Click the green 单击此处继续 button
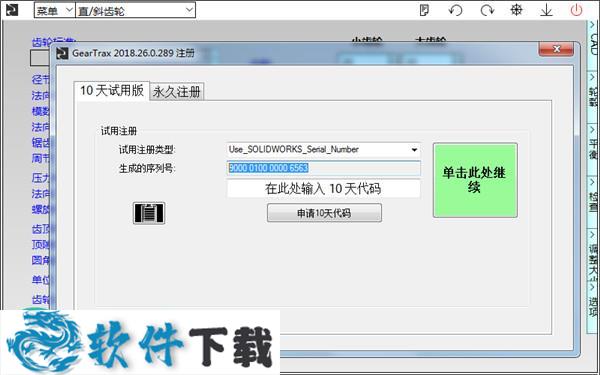Viewport: 600px width, 375px height. point(475,180)
